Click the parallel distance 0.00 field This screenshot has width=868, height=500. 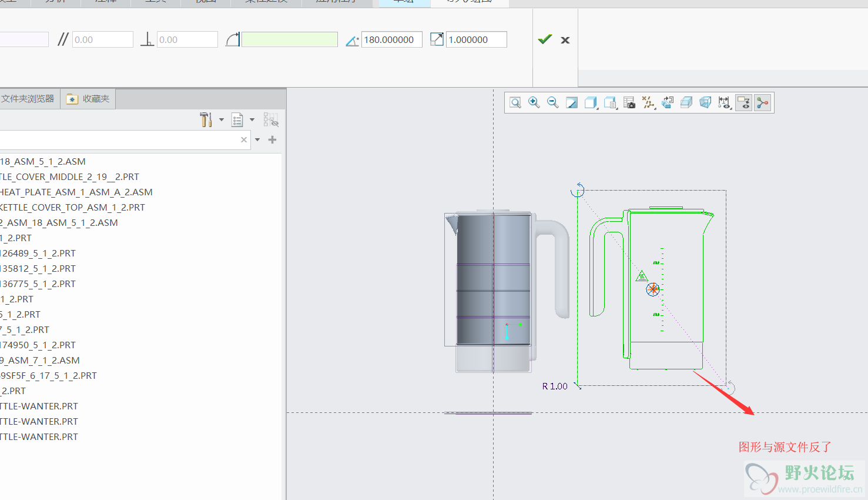pos(103,39)
